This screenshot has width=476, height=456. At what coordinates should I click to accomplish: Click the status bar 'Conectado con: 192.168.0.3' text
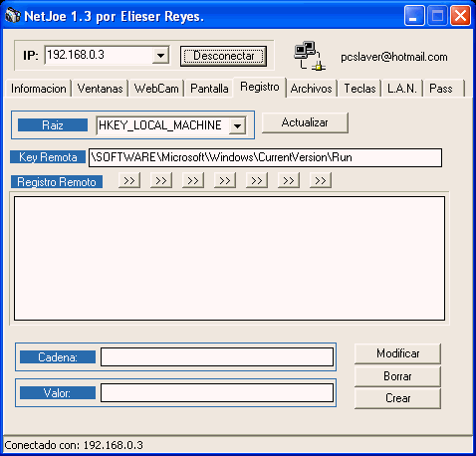pos(74,445)
